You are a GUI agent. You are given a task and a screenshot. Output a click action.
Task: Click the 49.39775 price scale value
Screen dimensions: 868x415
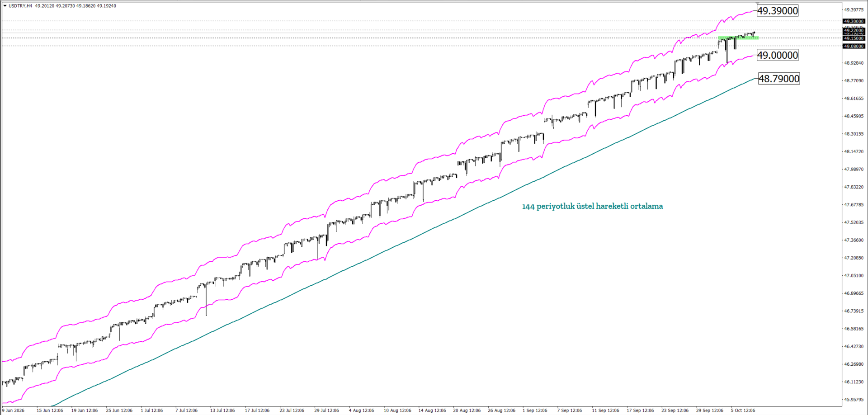tap(854, 9)
